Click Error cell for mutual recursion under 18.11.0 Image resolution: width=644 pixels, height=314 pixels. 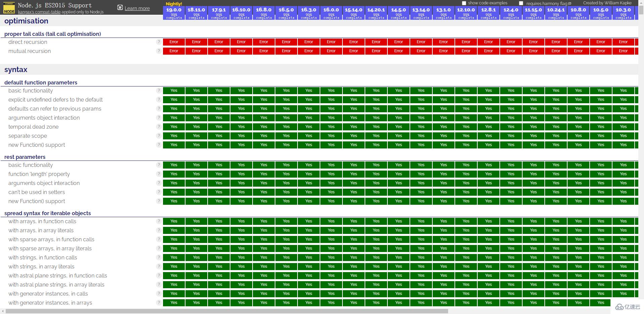click(196, 51)
